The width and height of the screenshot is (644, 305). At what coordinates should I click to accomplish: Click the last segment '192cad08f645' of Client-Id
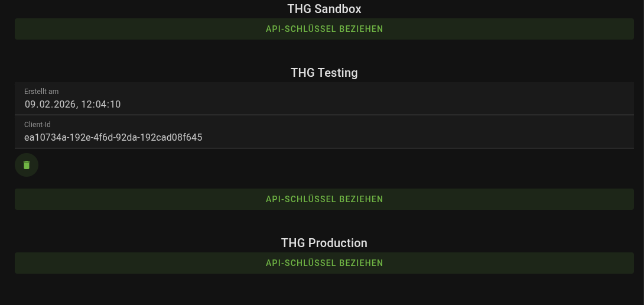(x=174, y=138)
